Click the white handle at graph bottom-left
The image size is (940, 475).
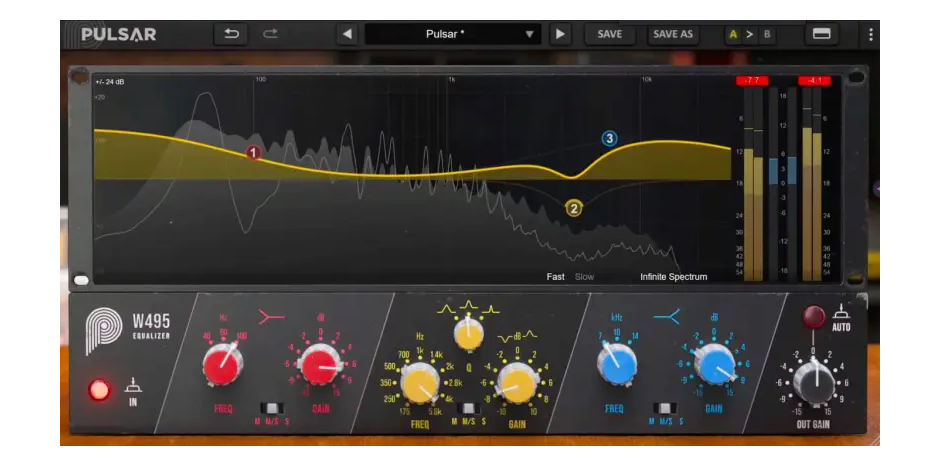pos(81,280)
